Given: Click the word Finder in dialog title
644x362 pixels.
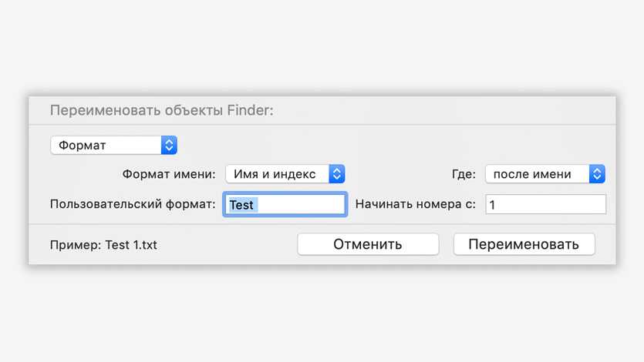Looking at the screenshot, I should click(x=248, y=111).
